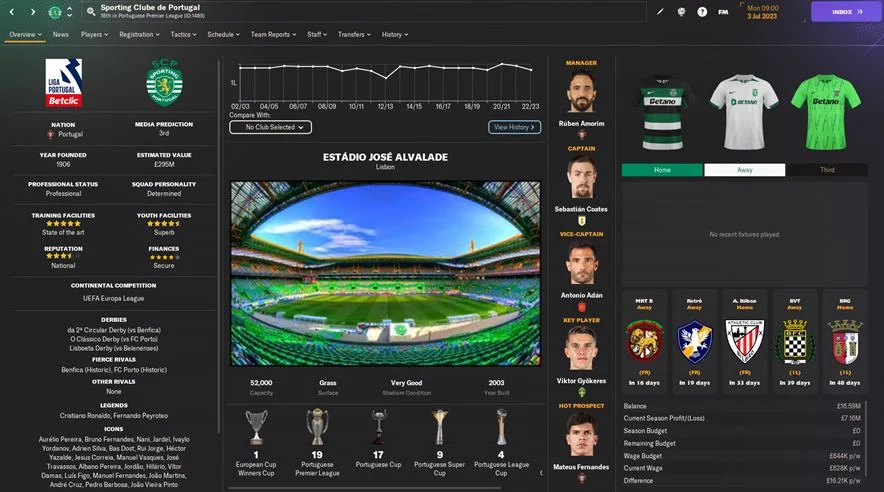Click the white away kit
The width and height of the screenshot is (884, 492).
coord(744,112)
